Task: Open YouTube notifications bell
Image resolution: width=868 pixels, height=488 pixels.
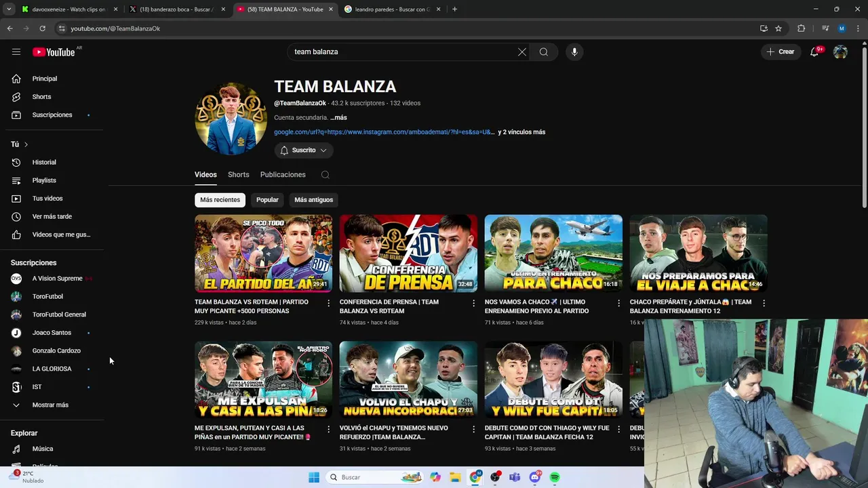Action: (814, 52)
